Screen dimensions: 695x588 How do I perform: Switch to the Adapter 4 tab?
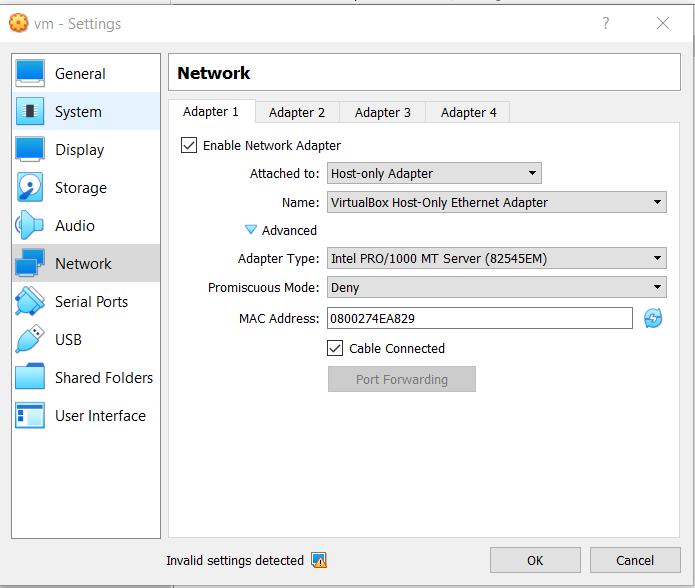pos(468,113)
